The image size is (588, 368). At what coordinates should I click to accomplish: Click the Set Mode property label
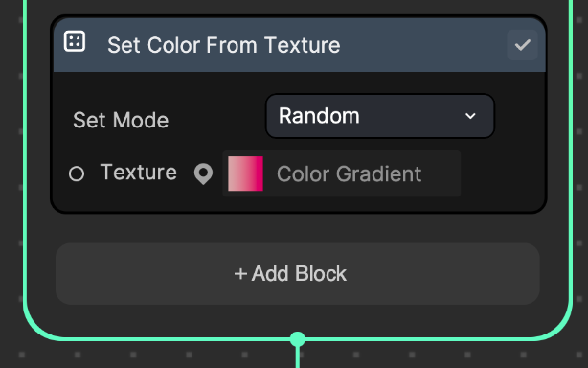pyautogui.click(x=121, y=121)
